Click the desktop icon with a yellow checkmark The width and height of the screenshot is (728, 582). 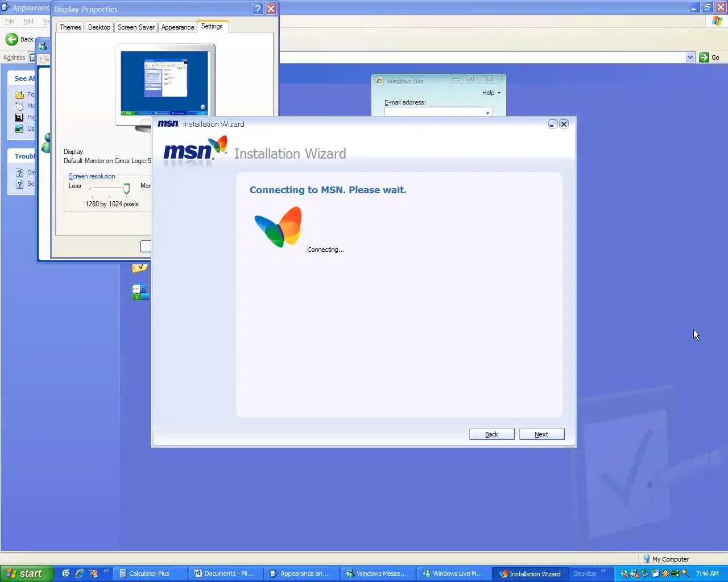point(140,268)
